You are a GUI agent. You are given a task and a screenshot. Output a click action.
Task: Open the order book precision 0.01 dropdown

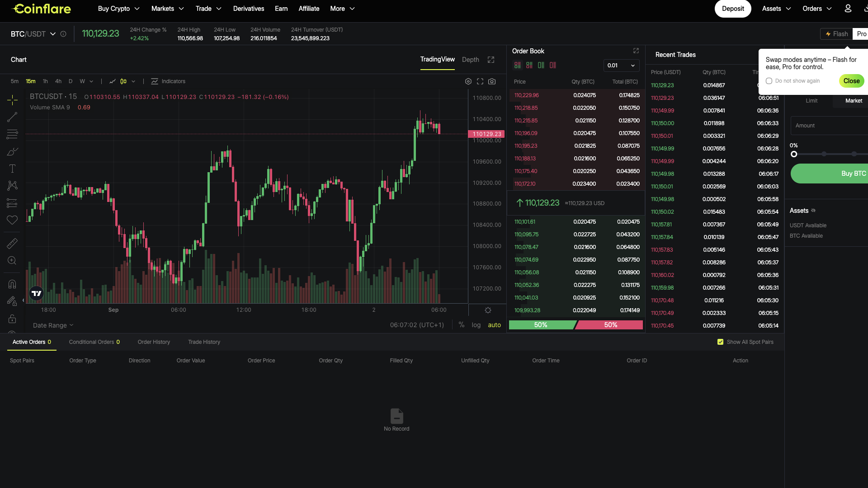tap(621, 66)
